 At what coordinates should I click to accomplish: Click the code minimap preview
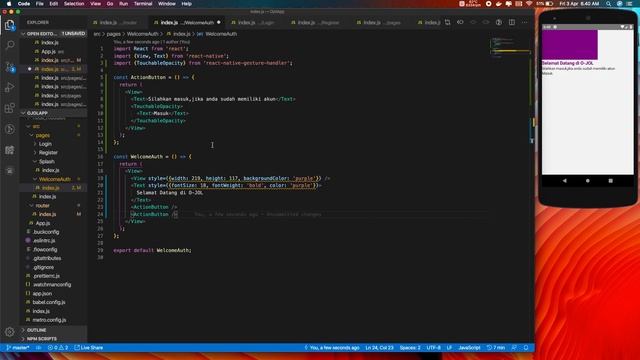pos(510,48)
